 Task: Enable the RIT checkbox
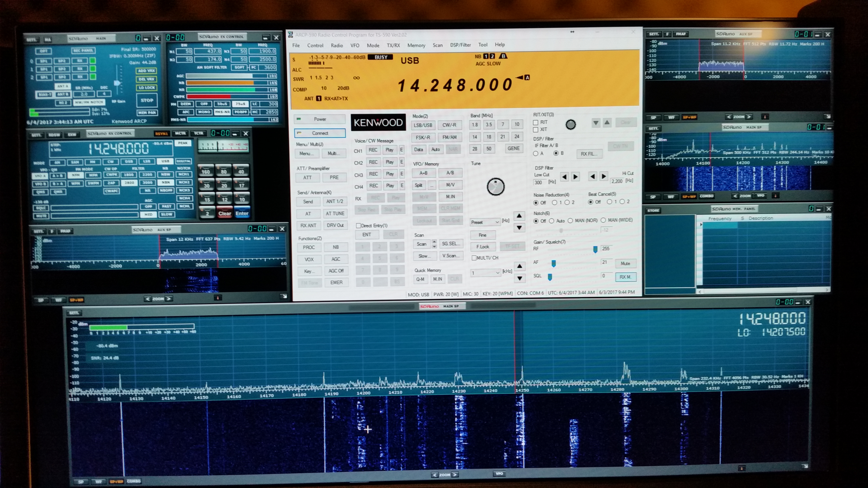pos(535,122)
